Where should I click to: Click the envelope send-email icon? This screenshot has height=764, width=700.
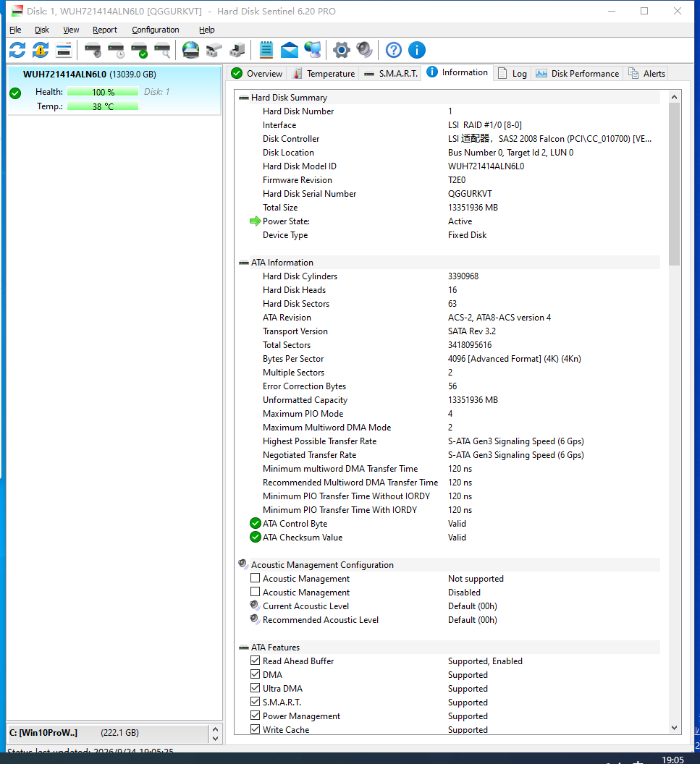click(290, 50)
